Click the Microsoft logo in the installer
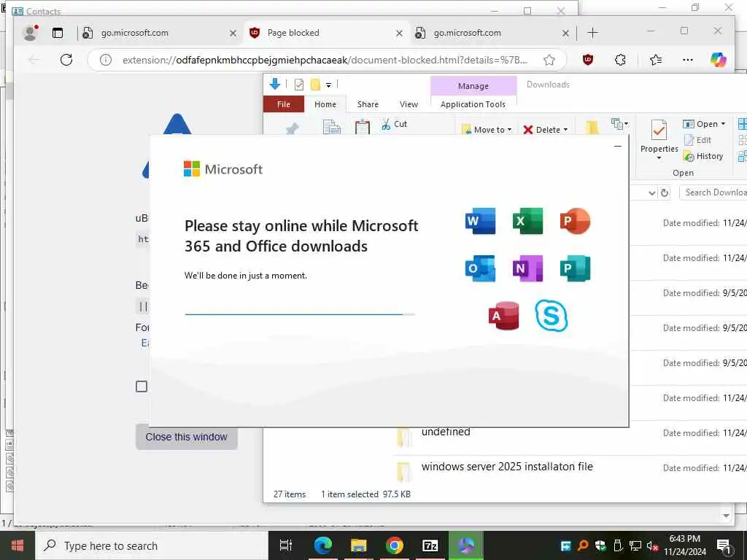This screenshot has height=560, width=747. (x=223, y=169)
